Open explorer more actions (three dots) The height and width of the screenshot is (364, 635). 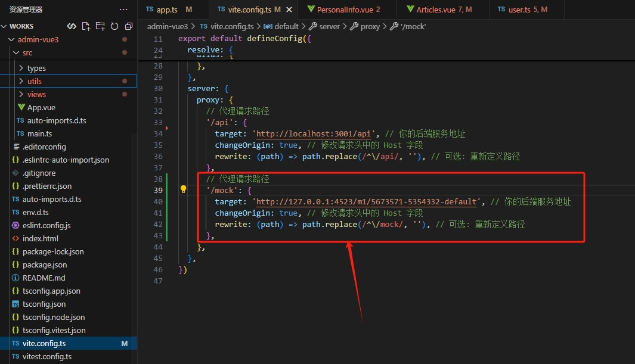[123, 10]
